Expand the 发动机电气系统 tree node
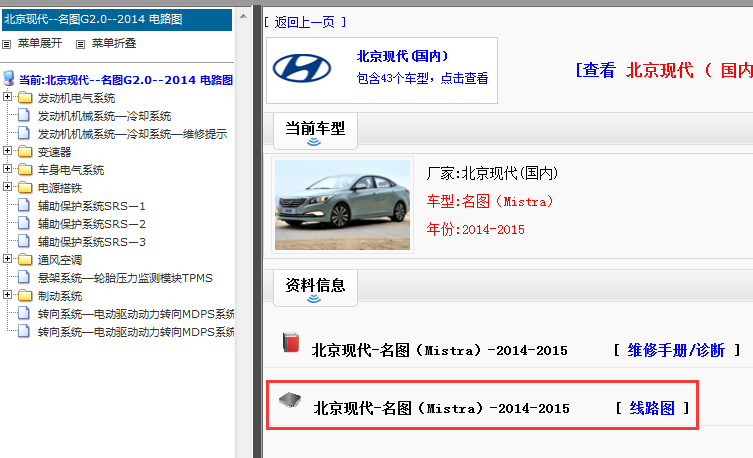The image size is (753, 458). [7, 96]
